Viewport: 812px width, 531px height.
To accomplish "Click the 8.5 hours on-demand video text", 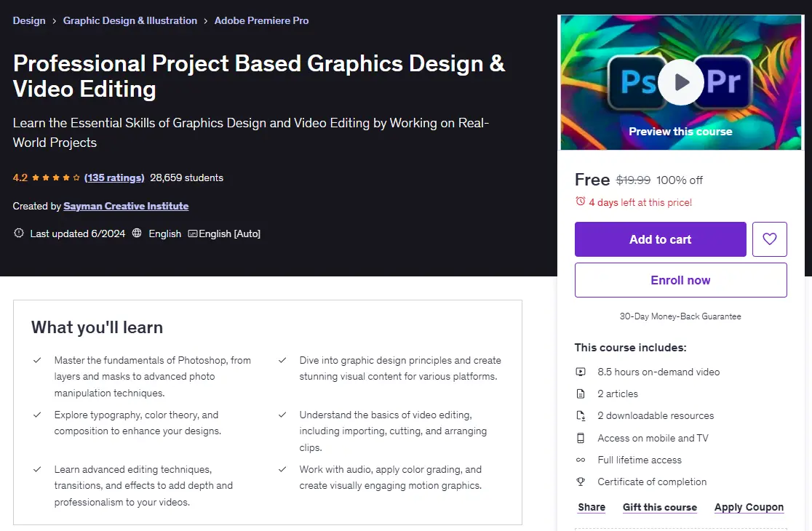I will (x=658, y=372).
